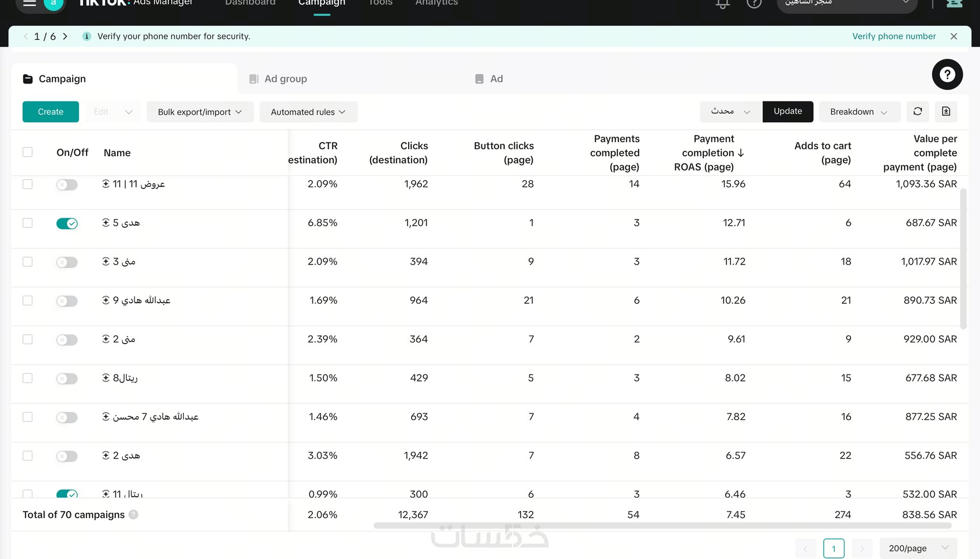The image size is (980, 559).
Task: Open the محدث column preset dropdown
Action: point(730,112)
